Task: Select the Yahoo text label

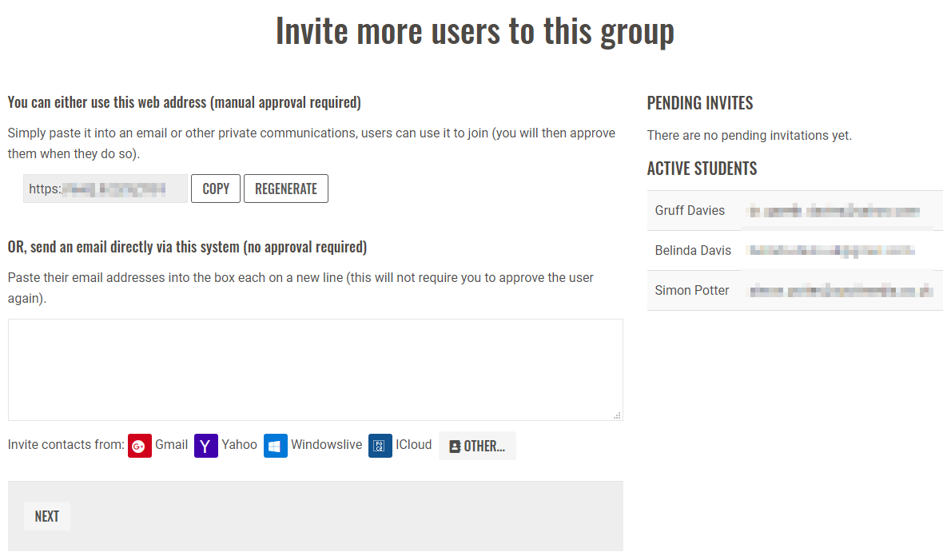Action: pyautogui.click(x=239, y=445)
